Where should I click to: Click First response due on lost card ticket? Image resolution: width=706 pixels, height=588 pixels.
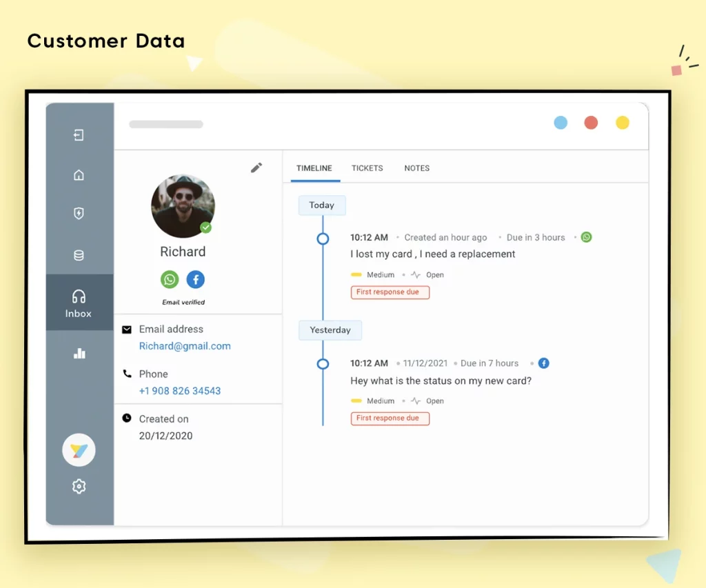[390, 292]
